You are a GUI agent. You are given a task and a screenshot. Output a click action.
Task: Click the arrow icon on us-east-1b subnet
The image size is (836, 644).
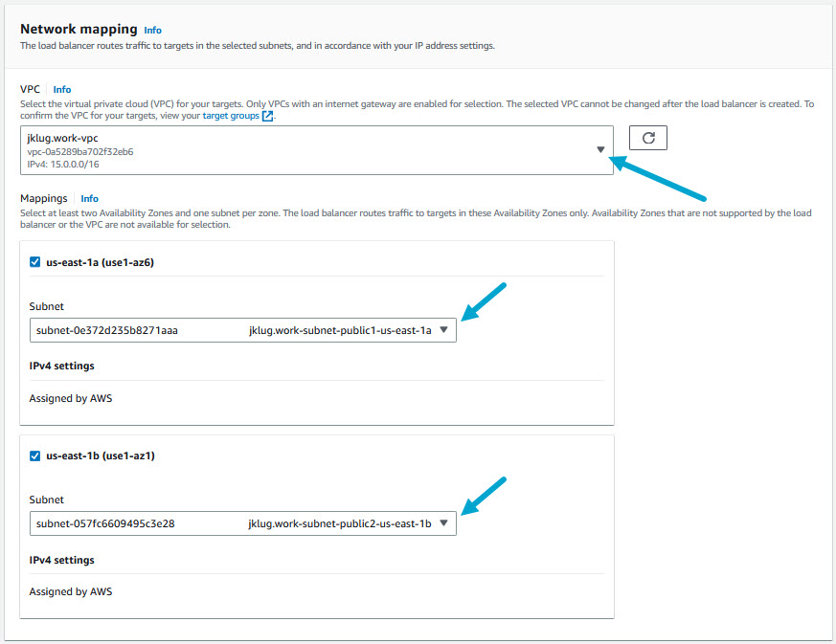443,523
